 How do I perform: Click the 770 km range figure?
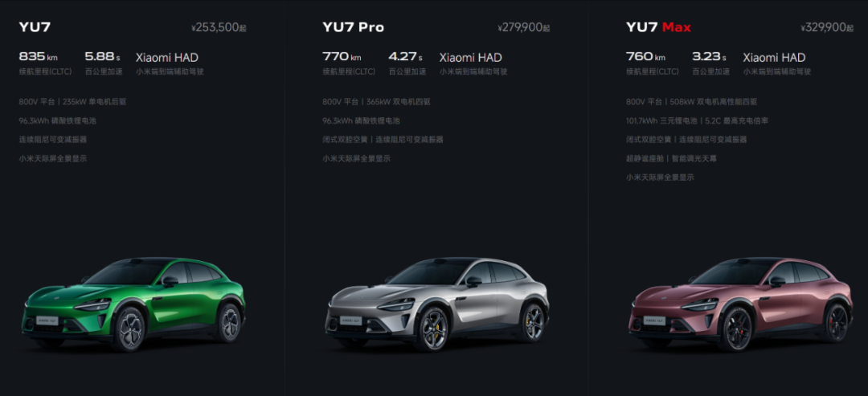(342, 57)
